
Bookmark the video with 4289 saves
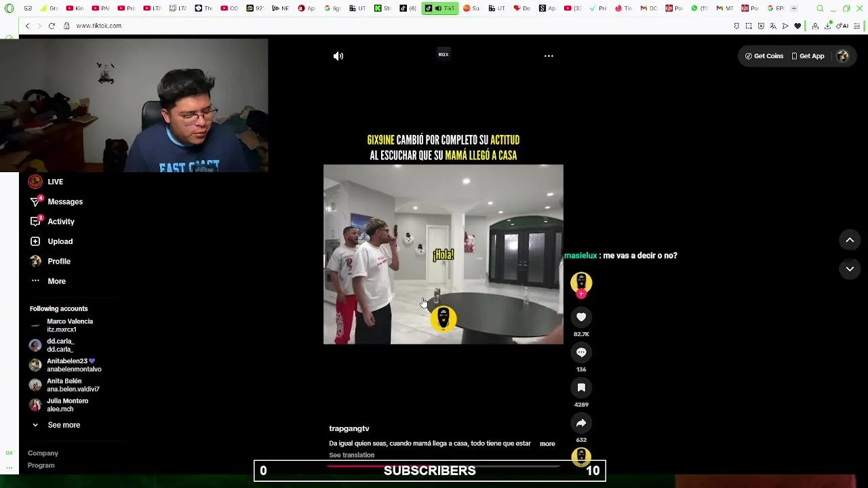coord(581,387)
